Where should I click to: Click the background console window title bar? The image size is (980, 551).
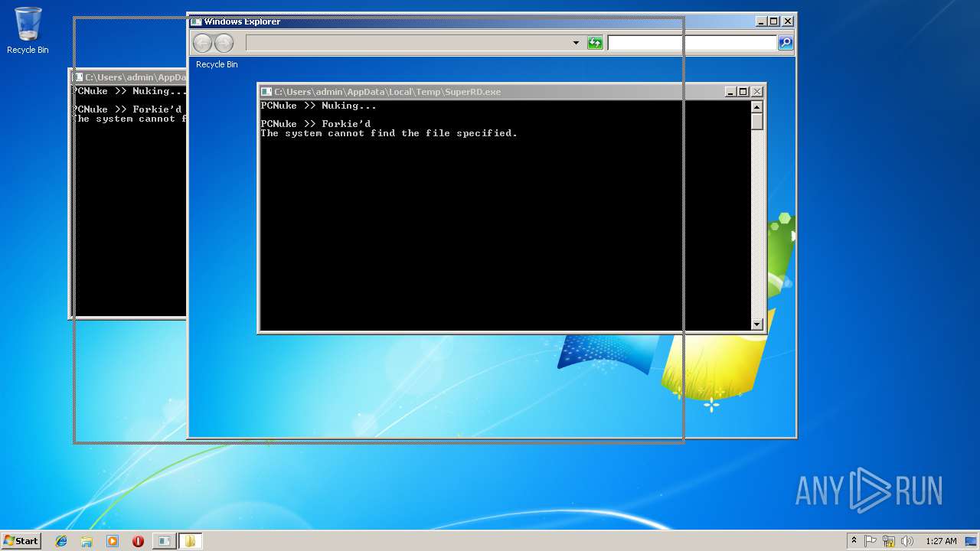pyautogui.click(x=129, y=77)
